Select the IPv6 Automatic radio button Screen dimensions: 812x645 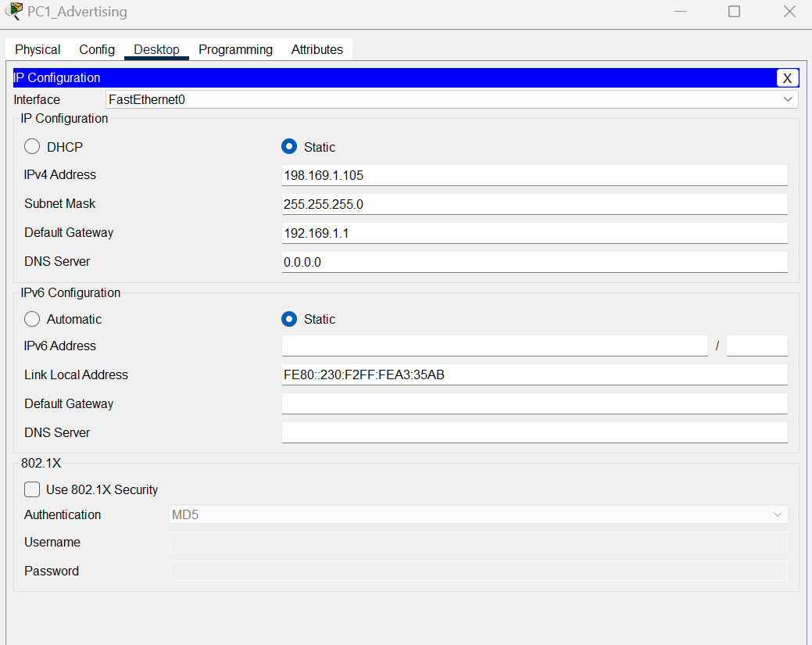tap(32, 319)
